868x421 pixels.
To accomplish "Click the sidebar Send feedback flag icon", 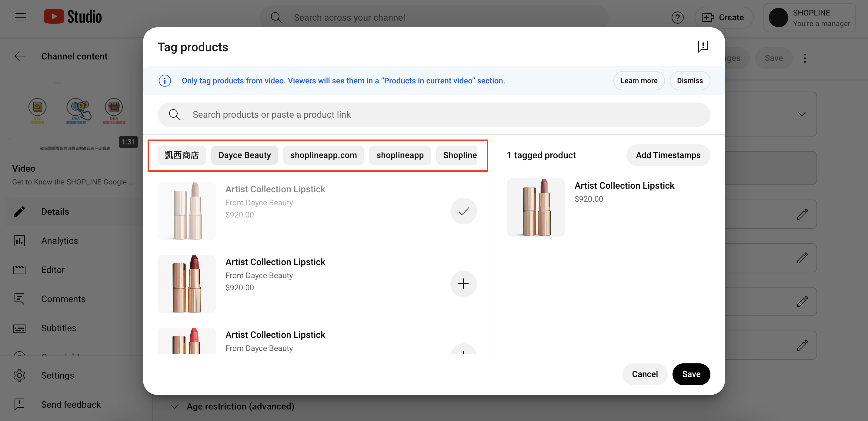I will coord(19,404).
